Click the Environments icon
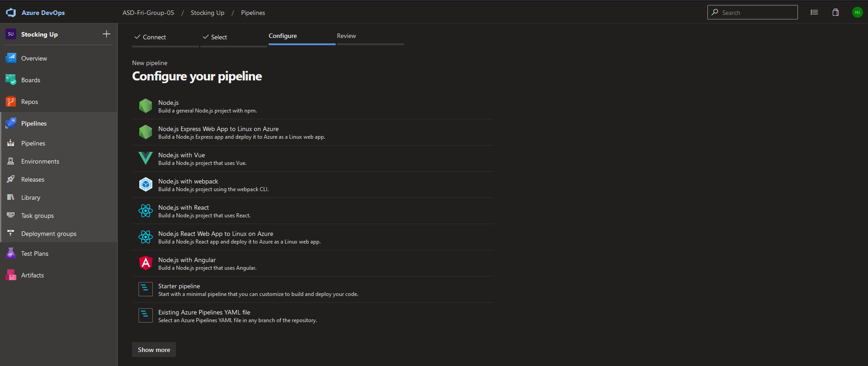The height and width of the screenshot is (366, 868). tap(11, 161)
